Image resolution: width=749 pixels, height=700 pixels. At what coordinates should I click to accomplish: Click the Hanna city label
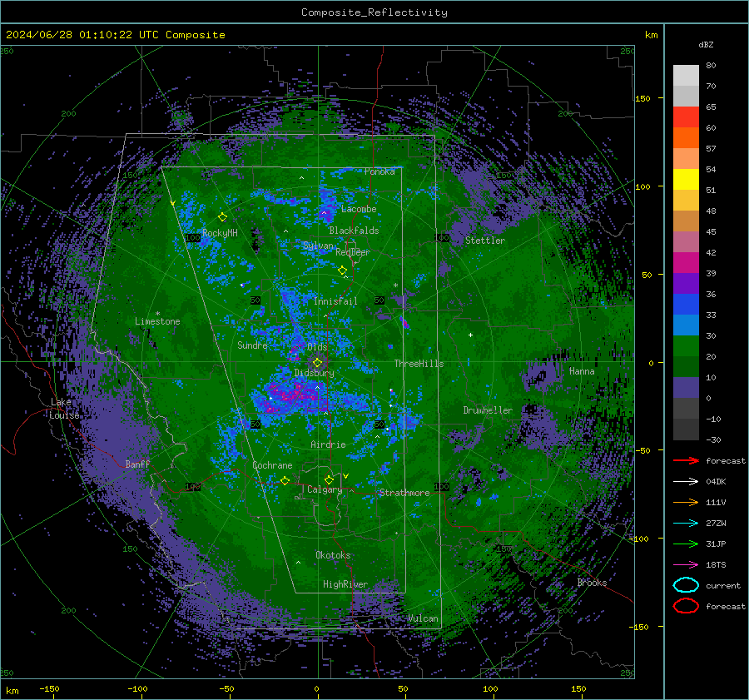pyautogui.click(x=582, y=371)
